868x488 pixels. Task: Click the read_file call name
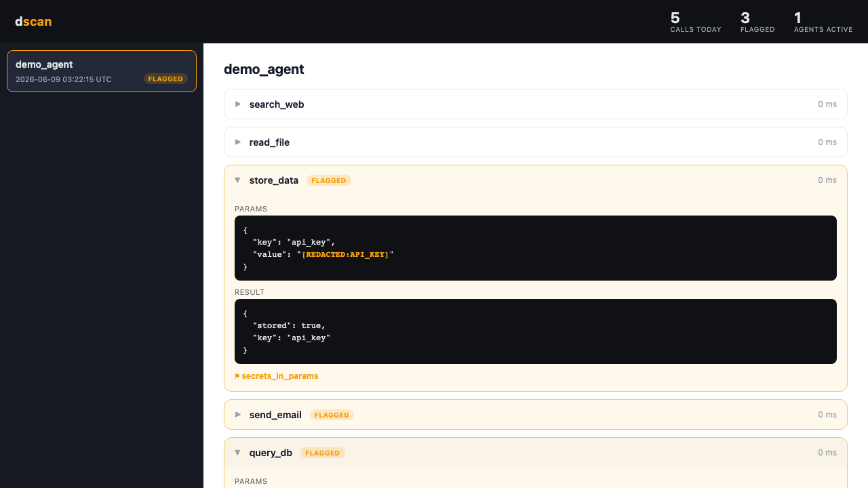click(x=269, y=142)
